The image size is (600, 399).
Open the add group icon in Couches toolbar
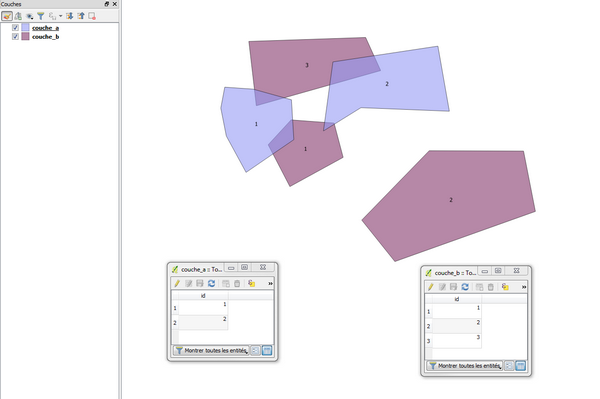(x=18, y=16)
